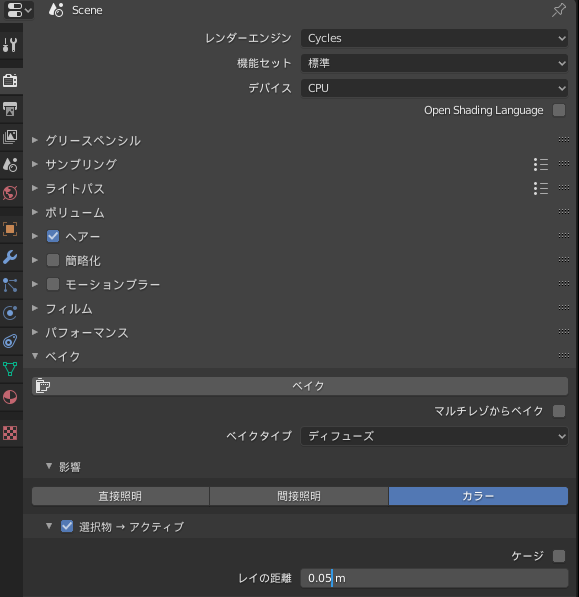Open 機能セット dropdown showing 標準
This screenshot has width=579, height=597.
click(x=434, y=63)
